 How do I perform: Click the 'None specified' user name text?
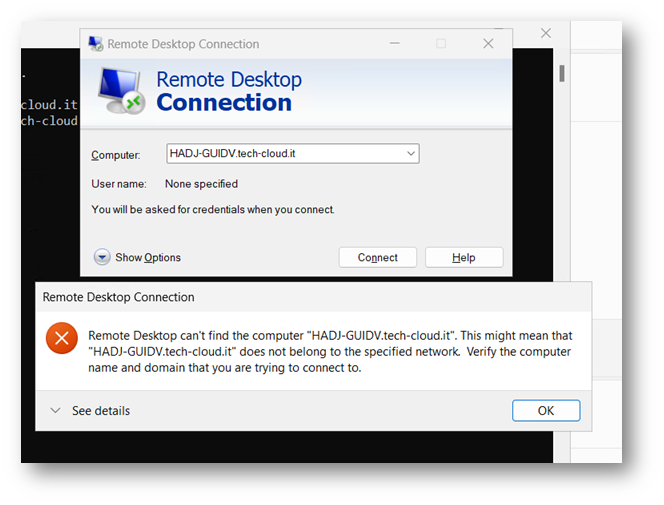(201, 184)
